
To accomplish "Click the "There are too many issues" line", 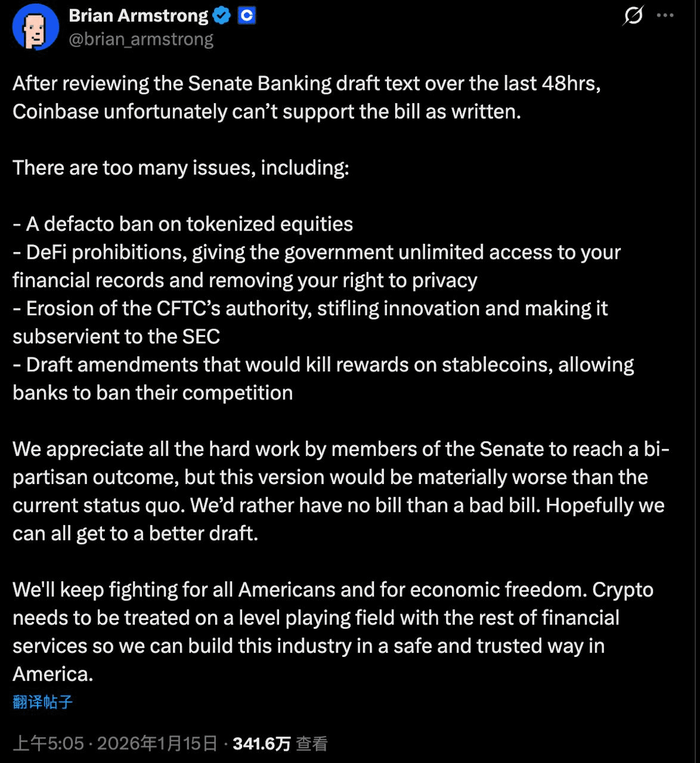I will [181, 168].
